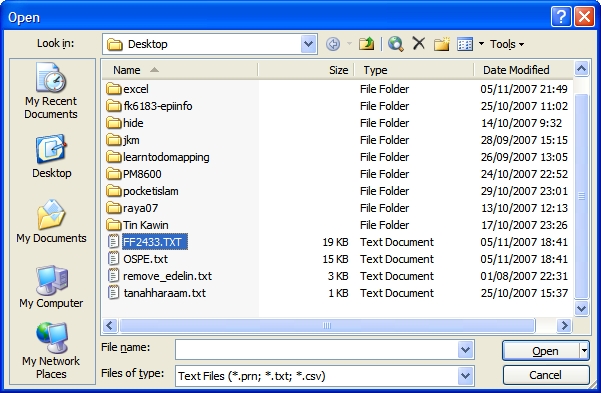Expand the Look in dropdown
Image resolution: width=601 pixels, height=393 pixels.
pos(308,44)
